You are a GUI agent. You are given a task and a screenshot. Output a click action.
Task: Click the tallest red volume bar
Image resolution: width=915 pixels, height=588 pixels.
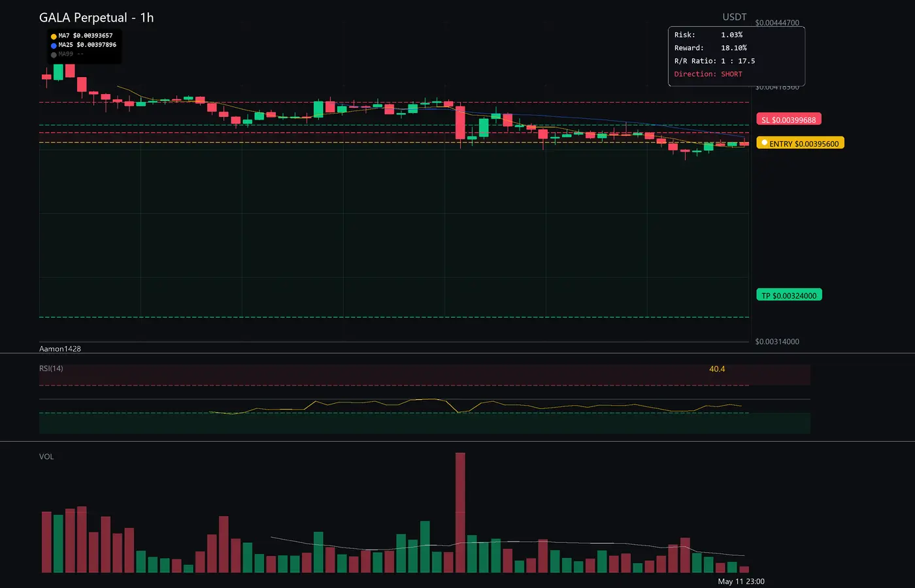[x=460, y=513]
